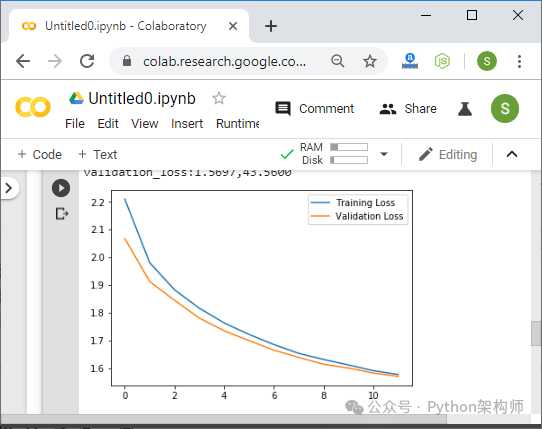This screenshot has width=542, height=429.
Task: Open the flask experiments icon
Action: [x=465, y=109]
